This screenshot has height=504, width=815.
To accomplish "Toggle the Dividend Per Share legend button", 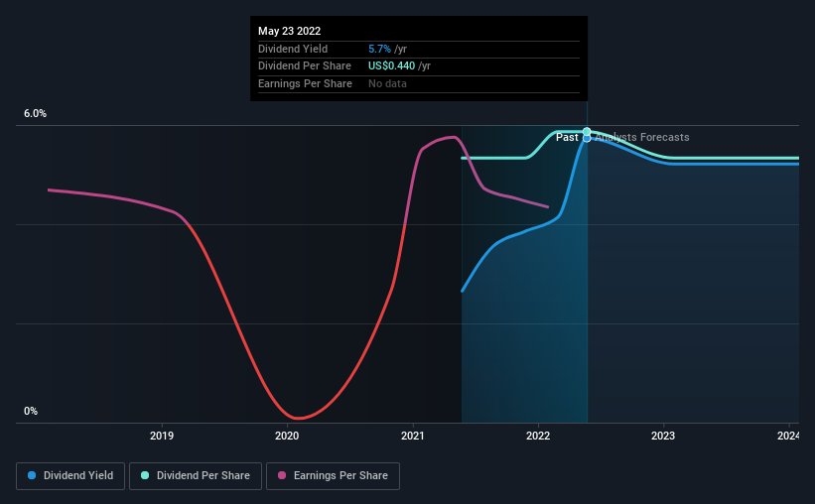I will click(196, 476).
